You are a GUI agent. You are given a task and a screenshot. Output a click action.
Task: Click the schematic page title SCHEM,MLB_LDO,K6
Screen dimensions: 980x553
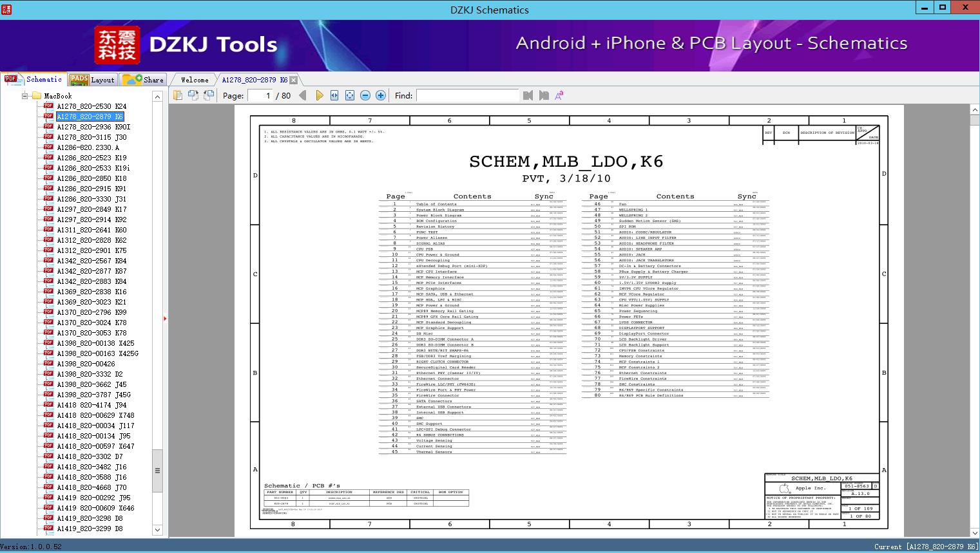(x=566, y=162)
